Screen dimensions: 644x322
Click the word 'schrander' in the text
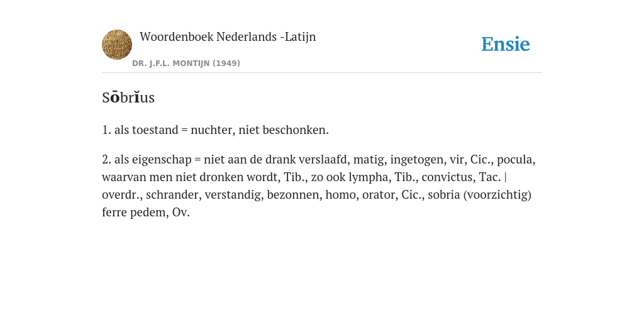pyautogui.click(x=174, y=195)
